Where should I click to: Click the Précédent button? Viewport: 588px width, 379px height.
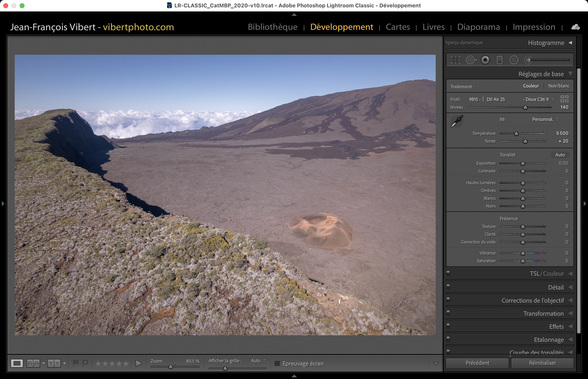coord(477,363)
